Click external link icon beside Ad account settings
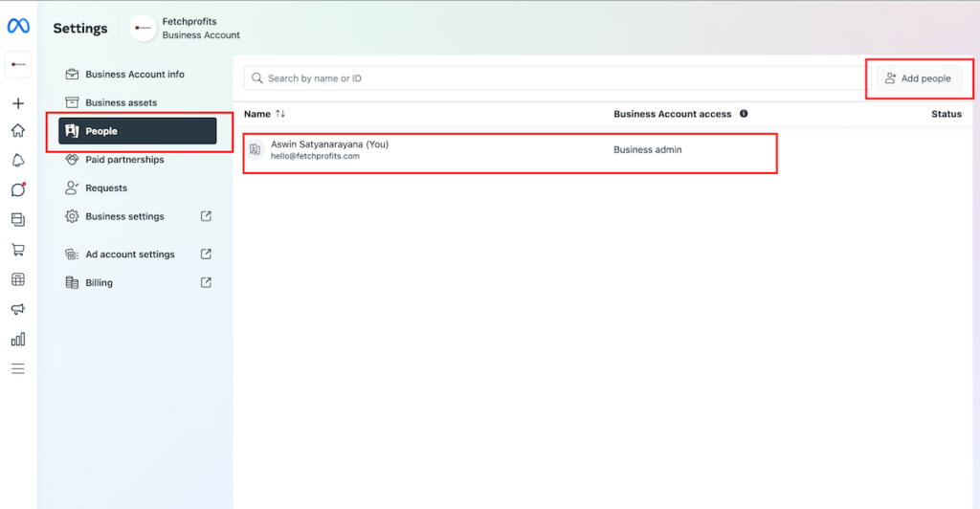Image resolution: width=980 pixels, height=509 pixels. (x=206, y=254)
